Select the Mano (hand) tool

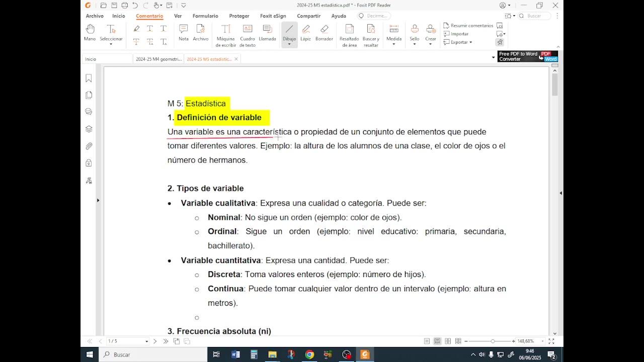(x=90, y=33)
